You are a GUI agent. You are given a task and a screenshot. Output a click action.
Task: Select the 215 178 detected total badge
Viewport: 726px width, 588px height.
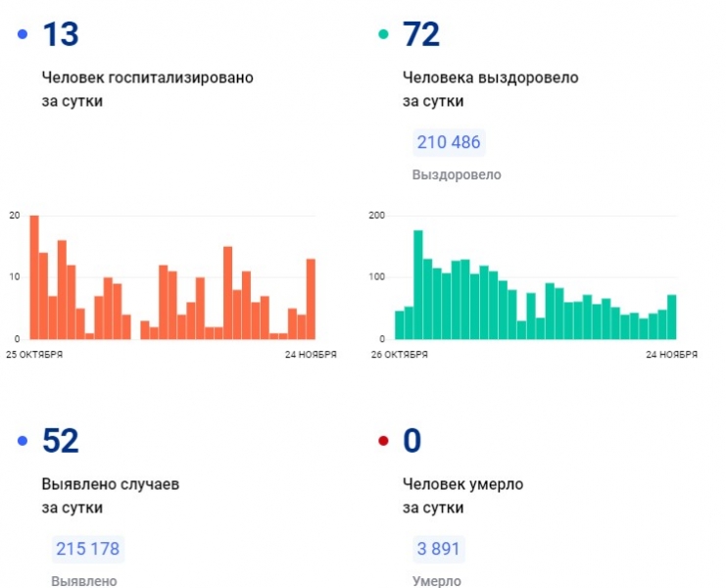[x=88, y=549]
